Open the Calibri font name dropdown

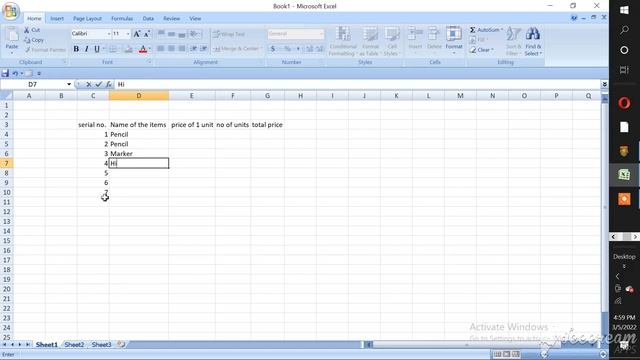109,34
